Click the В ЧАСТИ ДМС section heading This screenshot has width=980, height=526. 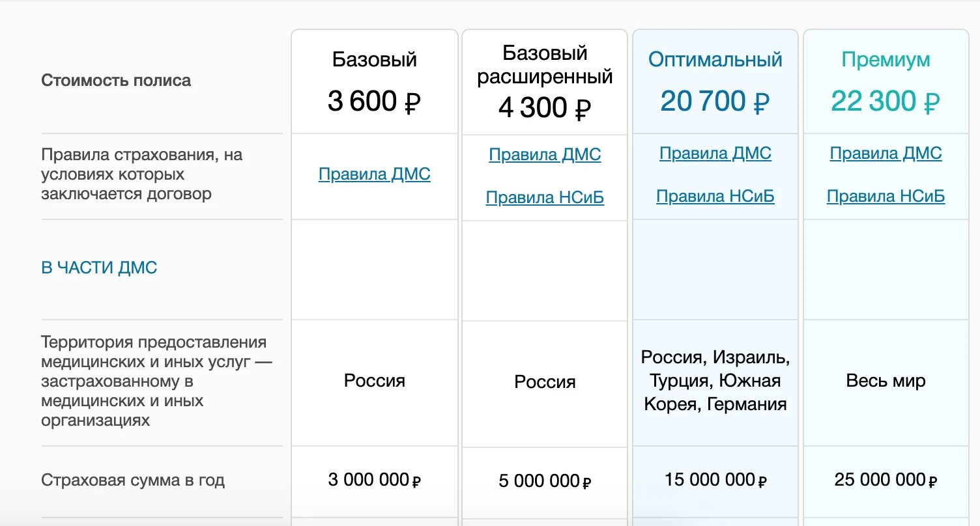(x=99, y=268)
